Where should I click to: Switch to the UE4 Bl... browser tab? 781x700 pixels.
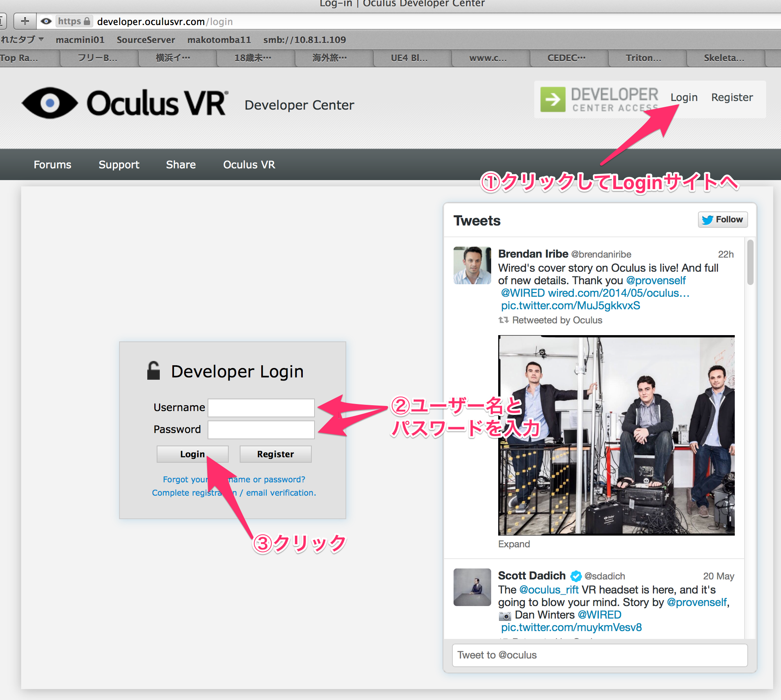click(409, 58)
